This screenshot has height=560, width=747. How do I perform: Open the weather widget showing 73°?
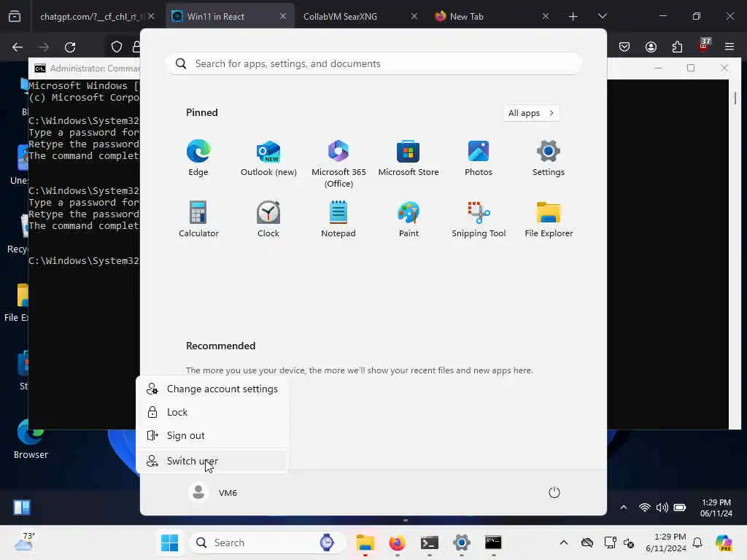[x=24, y=542]
